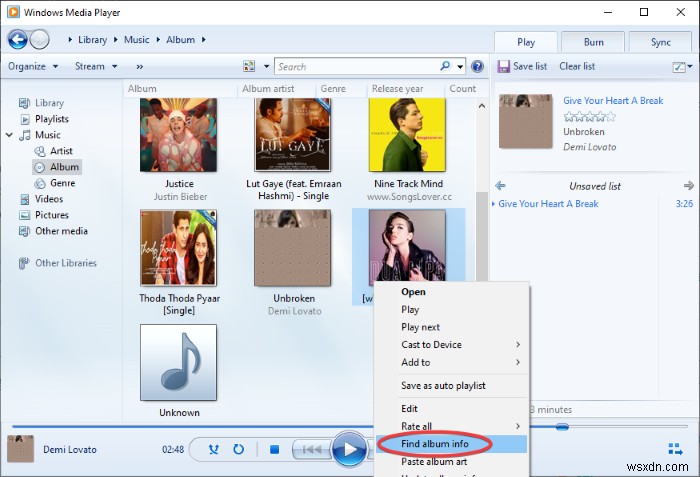Select the Unbroken album cover

pyautogui.click(x=293, y=248)
